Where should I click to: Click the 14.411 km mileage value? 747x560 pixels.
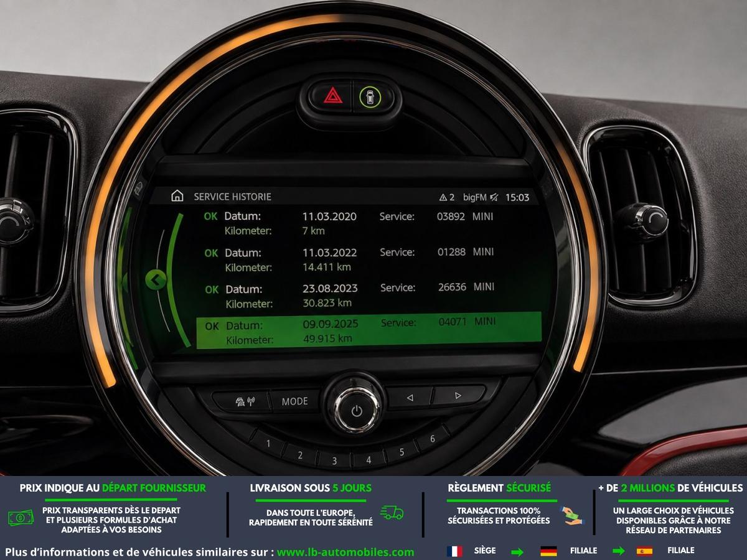click(x=327, y=267)
